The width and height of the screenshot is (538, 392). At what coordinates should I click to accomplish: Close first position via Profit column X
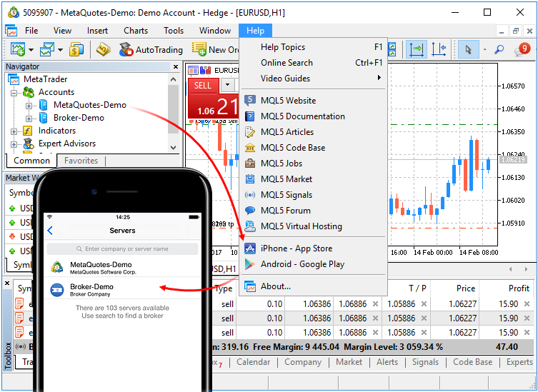tap(527, 304)
